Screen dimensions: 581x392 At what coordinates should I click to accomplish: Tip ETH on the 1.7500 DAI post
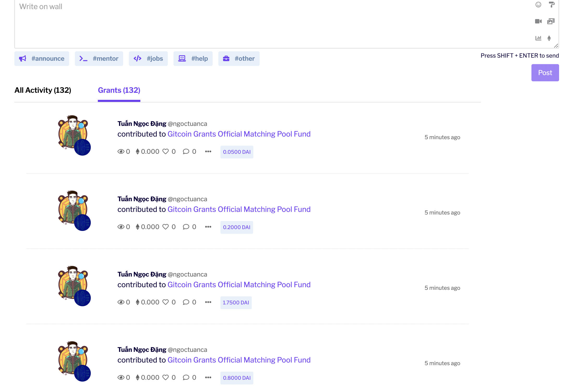click(x=138, y=302)
